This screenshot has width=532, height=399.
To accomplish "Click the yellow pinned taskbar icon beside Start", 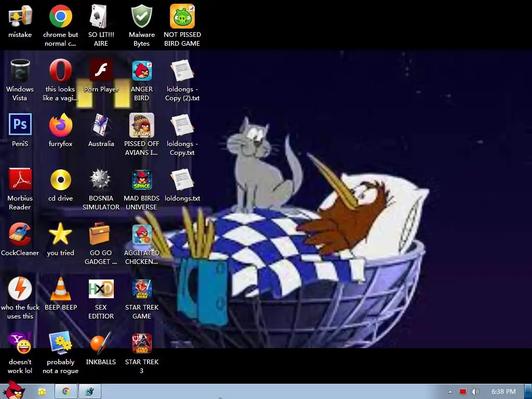I will pos(42,392).
